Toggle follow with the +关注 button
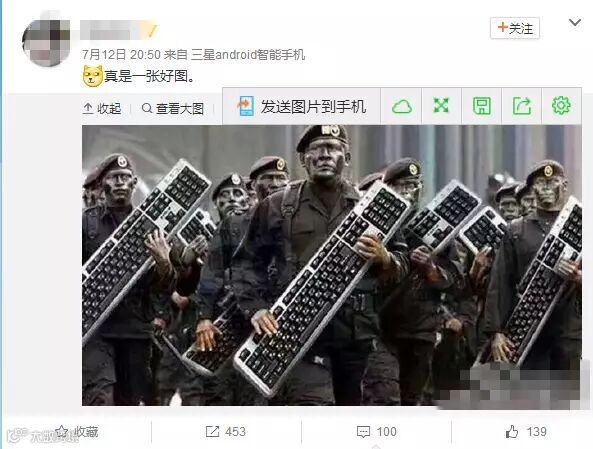 515,28
